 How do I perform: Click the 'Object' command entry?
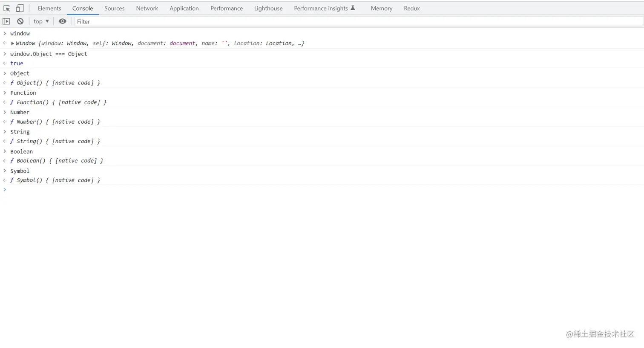[20, 73]
